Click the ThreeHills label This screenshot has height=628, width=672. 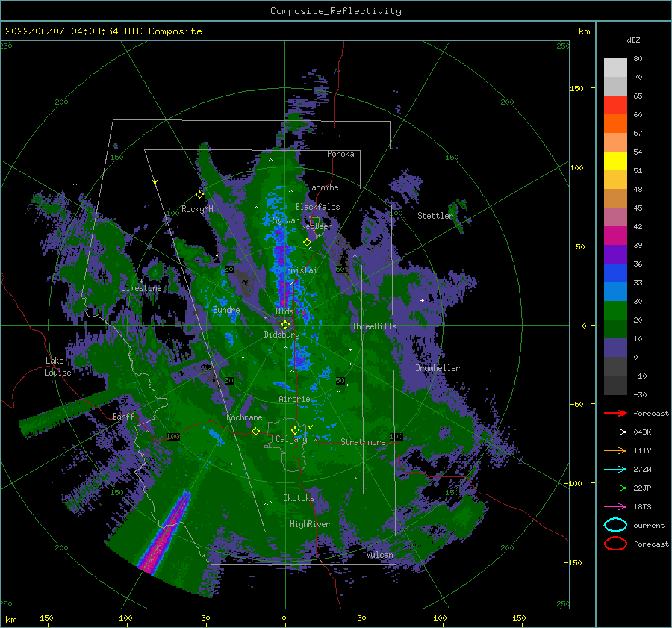[x=374, y=326]
